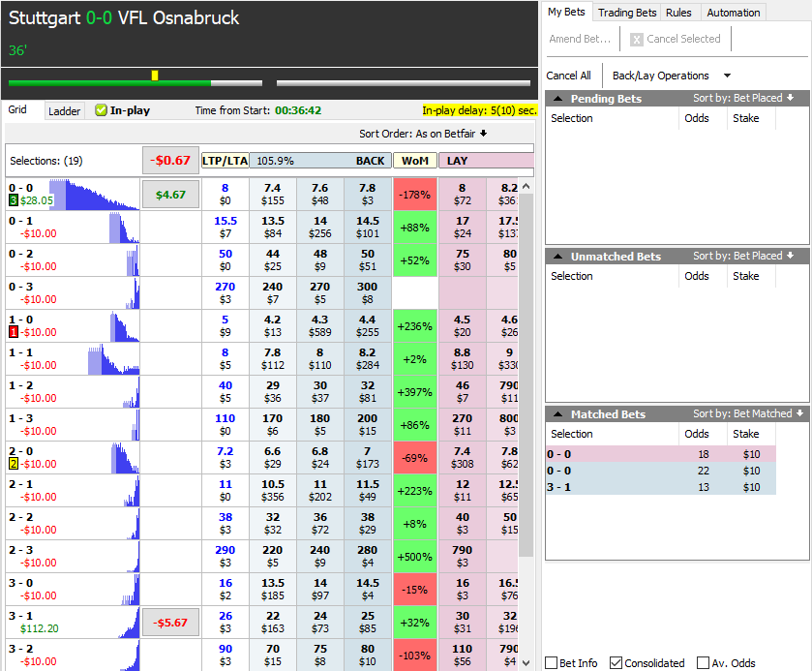The height and width of the screenshot is (671, 812).
Task: Open the Back/Lay Operations dropdown
Action: pyautogui.click(x=671, y=76)
